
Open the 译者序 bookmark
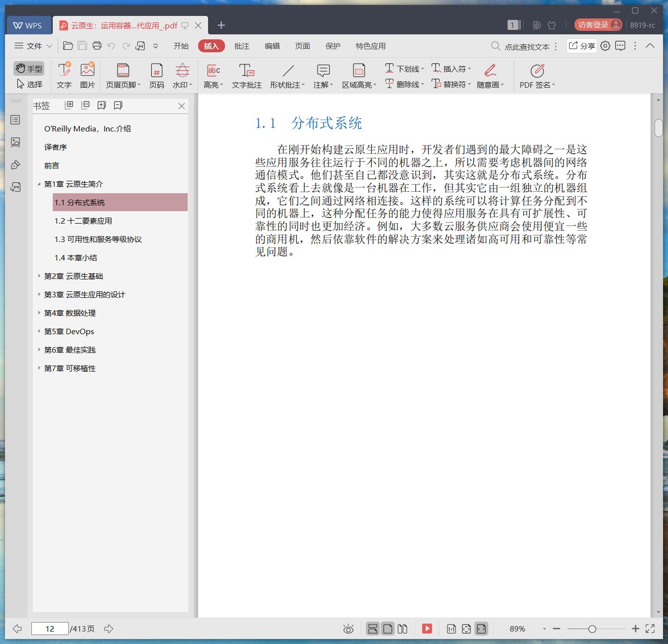tap(55, 147)
